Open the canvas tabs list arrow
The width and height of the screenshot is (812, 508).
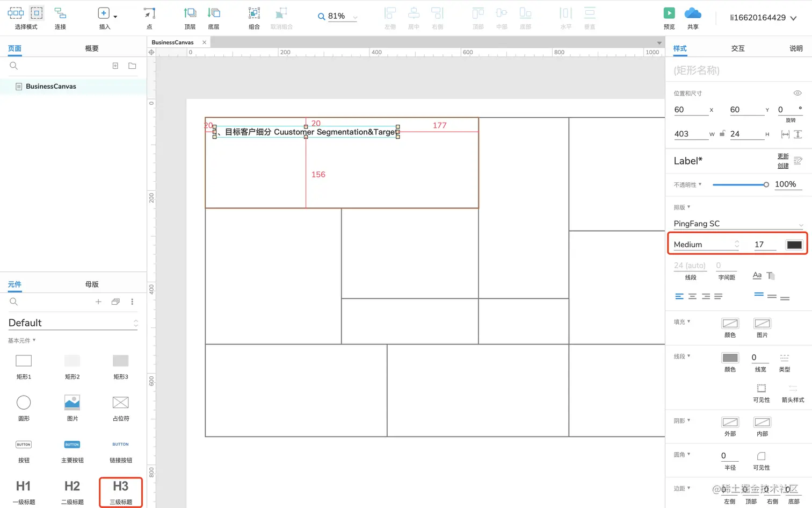tap(659, 42)
